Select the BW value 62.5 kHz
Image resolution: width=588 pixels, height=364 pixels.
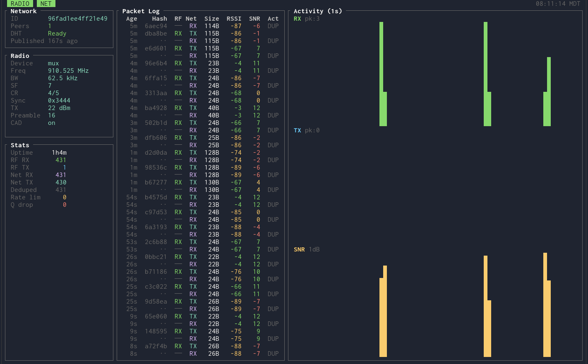pyautogui.click(x=63, y=78)
